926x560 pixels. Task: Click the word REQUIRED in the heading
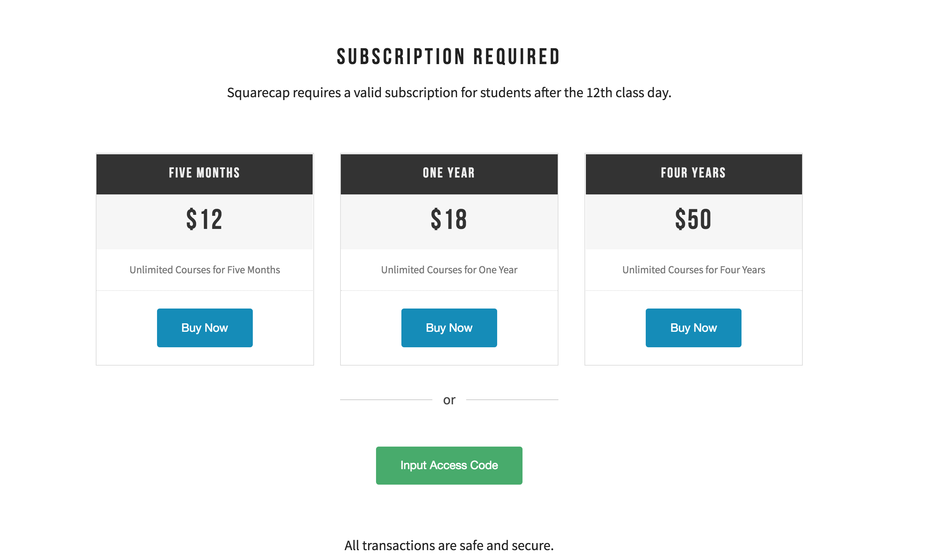click(x=517, y=57)
